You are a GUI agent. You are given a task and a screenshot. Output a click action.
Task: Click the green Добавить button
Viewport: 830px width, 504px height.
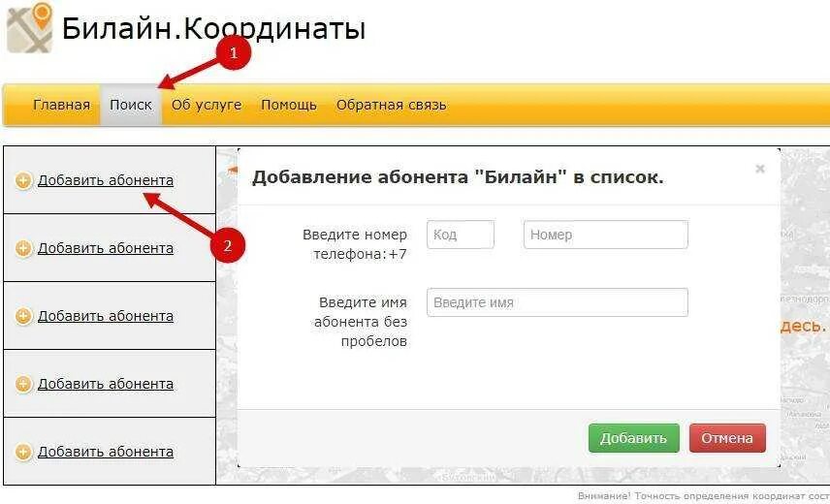[x=633, y=438]
